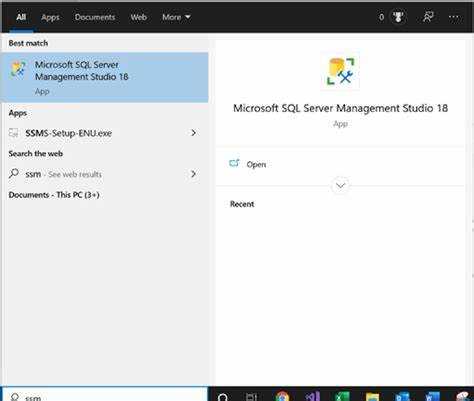Open File Explorer from taskbar

point(372,397)
